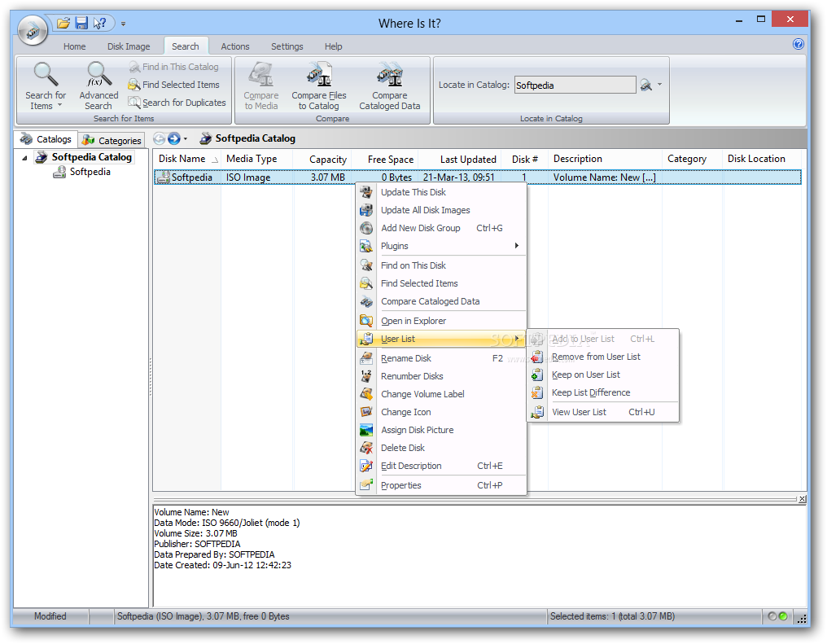Expand the Plugins submenu
Image resolution: width=827 pixels, height=644 pixels.
point(441,246)
